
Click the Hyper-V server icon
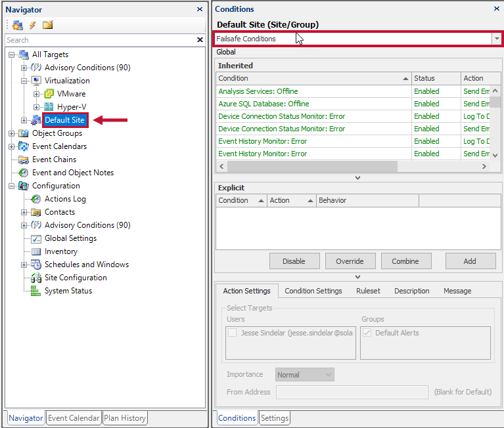49,107
